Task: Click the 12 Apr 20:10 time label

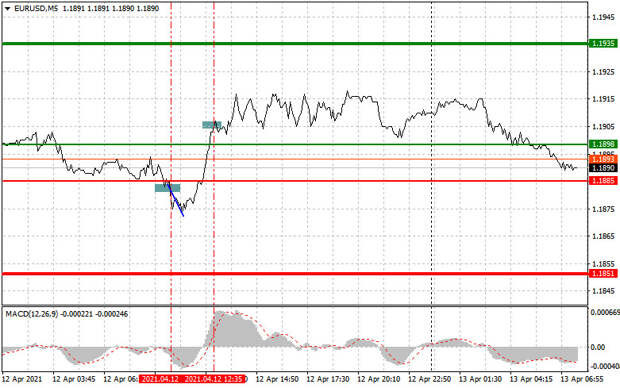Action: 378,379
